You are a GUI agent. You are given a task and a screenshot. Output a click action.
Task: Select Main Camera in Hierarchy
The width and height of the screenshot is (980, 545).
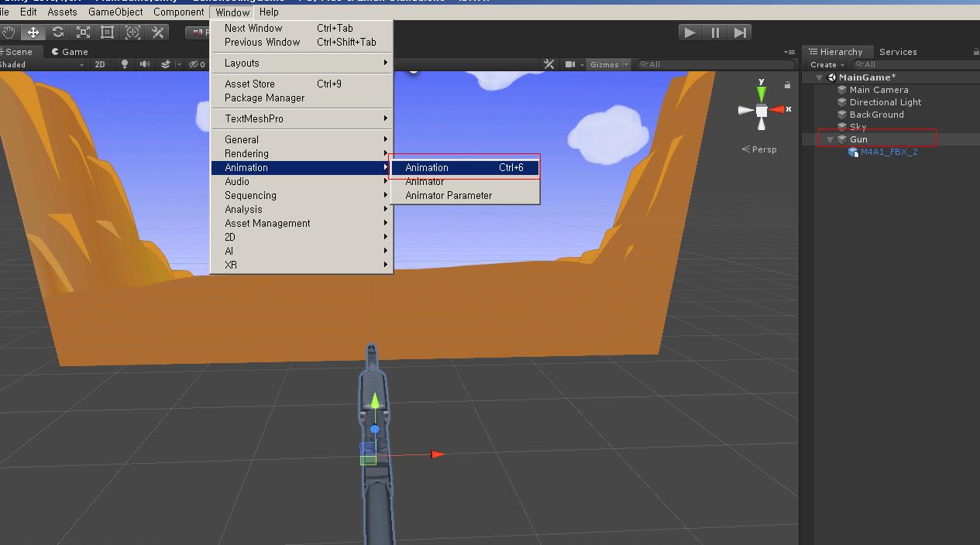(x=879, y=90)
